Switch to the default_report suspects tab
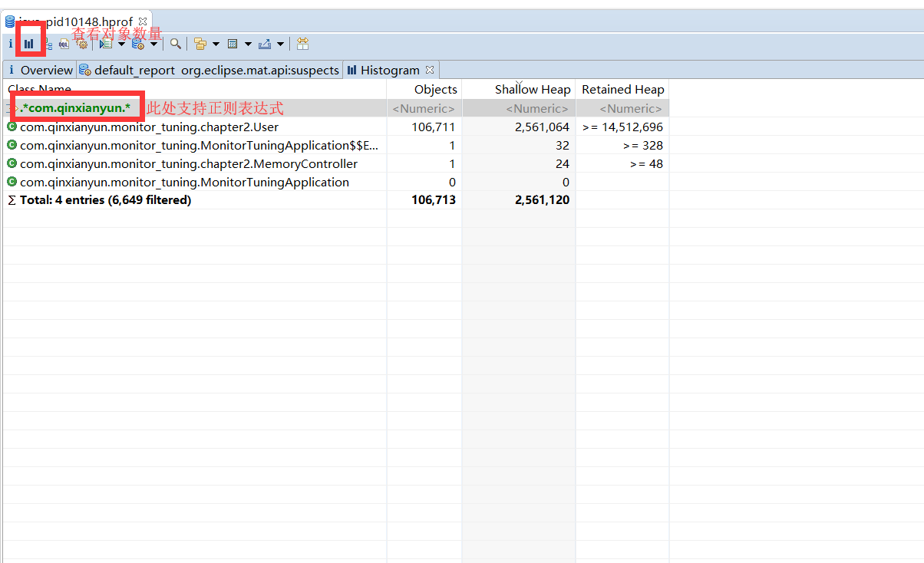 tap(209, 70)
